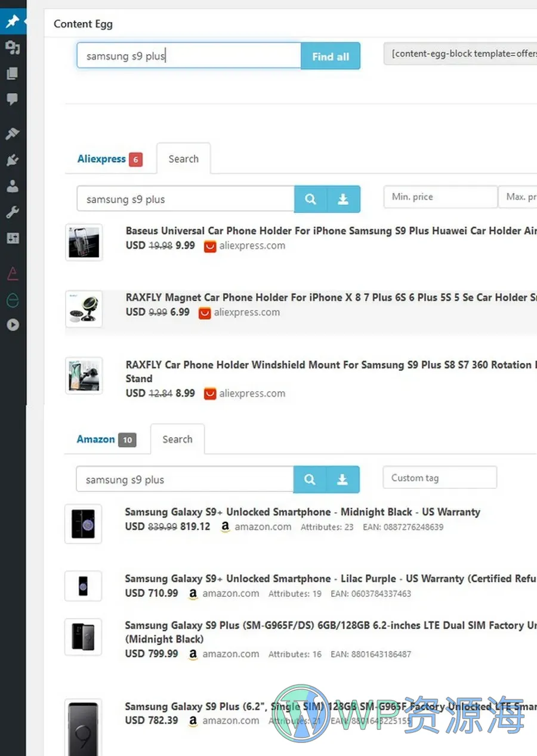Open Comments speech bubble icon
537x756 pixels.
click(13, 100)
